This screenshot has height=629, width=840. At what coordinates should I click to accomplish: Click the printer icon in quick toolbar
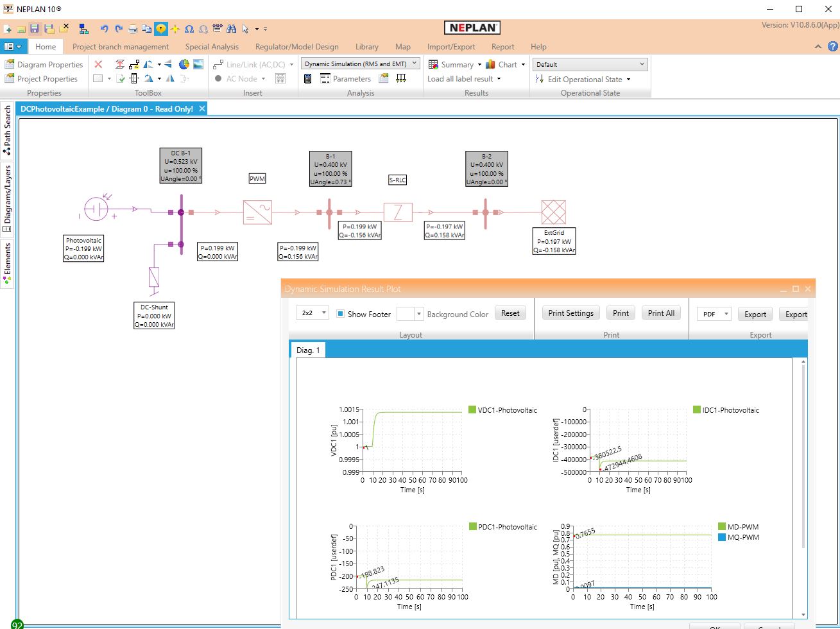(x=133, y=29)
